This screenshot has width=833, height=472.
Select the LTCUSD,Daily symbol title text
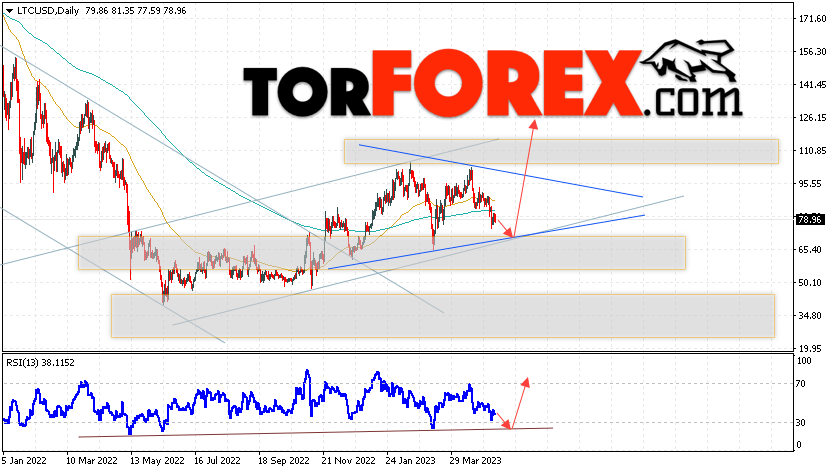(48, 11)
